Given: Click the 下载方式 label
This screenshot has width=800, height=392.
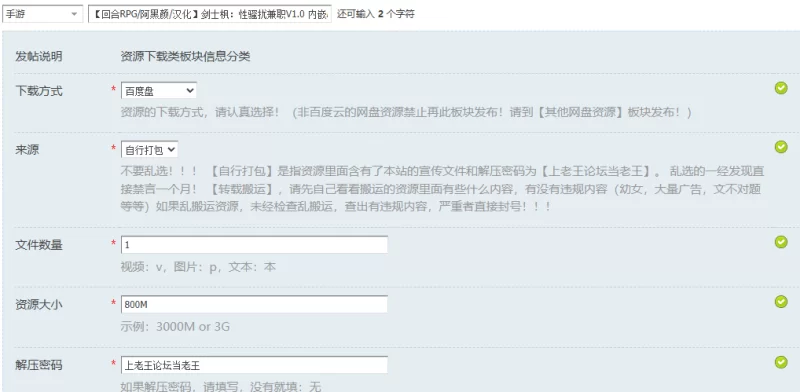Looking at the screenshot, I should point(39,91).
